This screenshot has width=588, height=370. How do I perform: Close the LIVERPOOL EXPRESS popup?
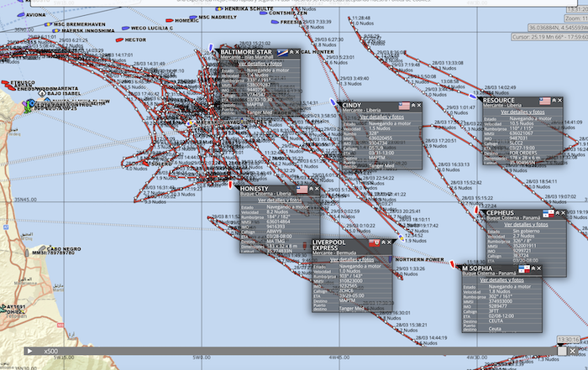tap(389, 242)
